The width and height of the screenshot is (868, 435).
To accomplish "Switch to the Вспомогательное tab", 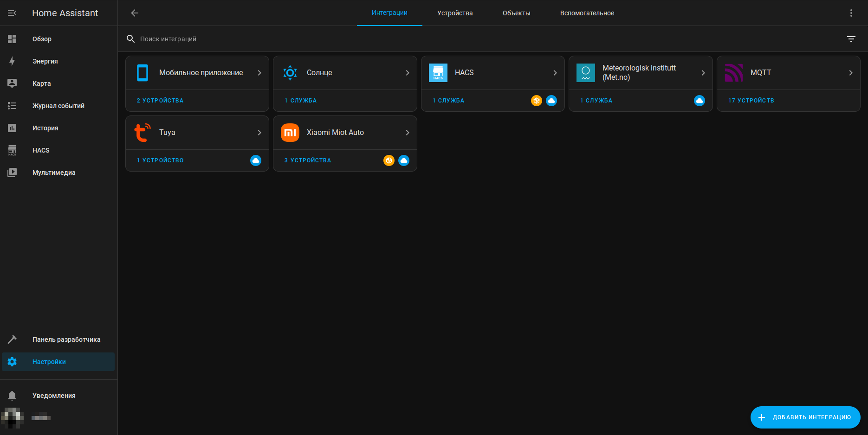I will click(587, 13).
